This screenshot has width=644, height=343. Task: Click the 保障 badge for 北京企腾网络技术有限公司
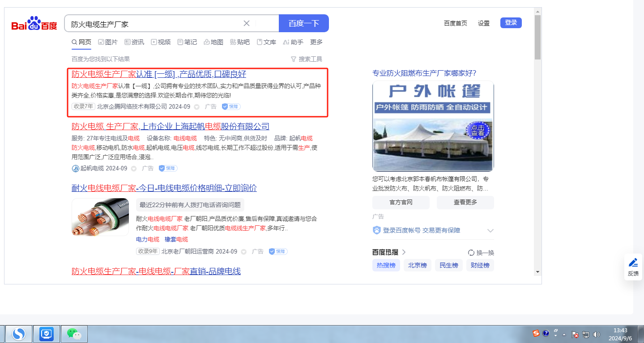231,106
